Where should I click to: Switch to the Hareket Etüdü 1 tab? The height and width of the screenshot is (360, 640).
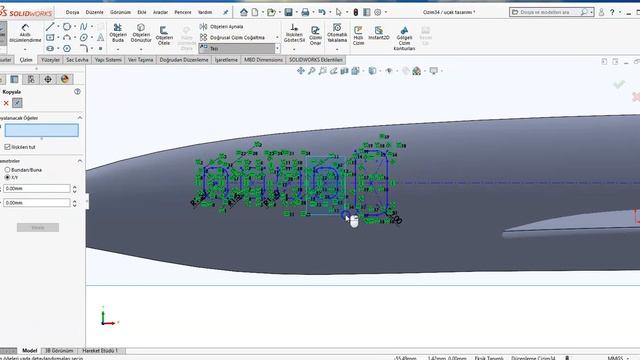(x=100, y=351)
